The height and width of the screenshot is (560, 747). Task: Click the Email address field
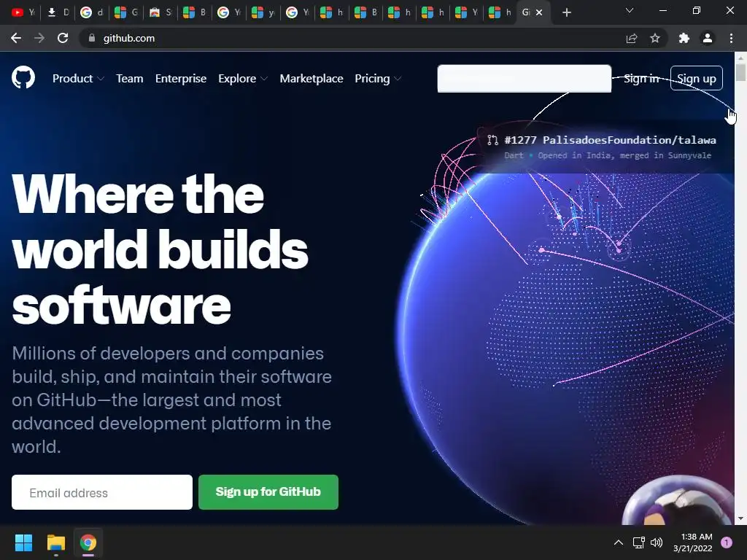(x=102, y=492)
